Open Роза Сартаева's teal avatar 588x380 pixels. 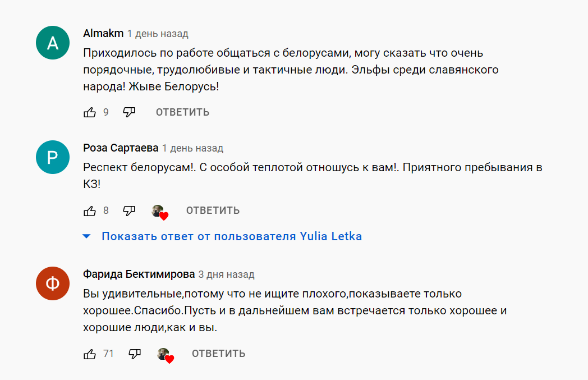click(x=52, y=158)
